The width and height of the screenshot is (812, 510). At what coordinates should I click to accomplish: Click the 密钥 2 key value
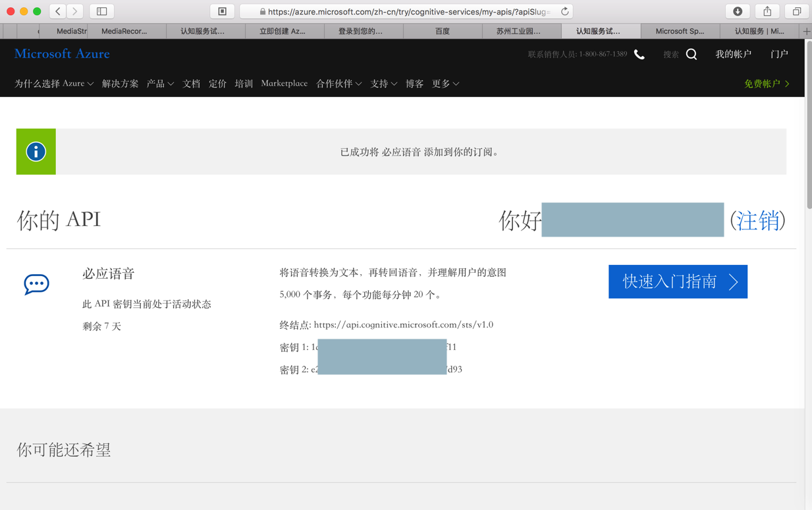387,370
